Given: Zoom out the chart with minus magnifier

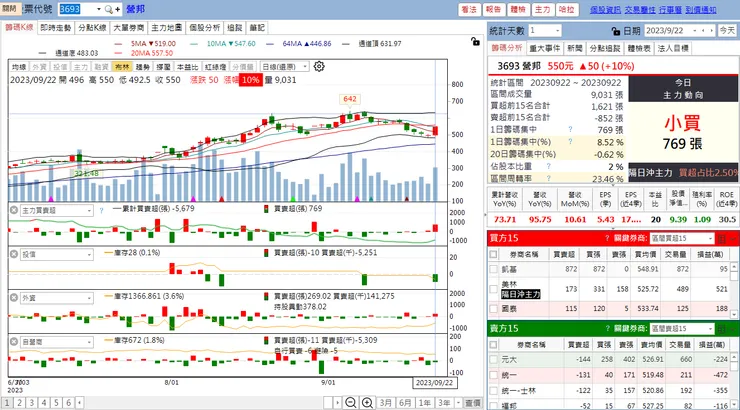Looking at the screenshot, I should 350,402.
